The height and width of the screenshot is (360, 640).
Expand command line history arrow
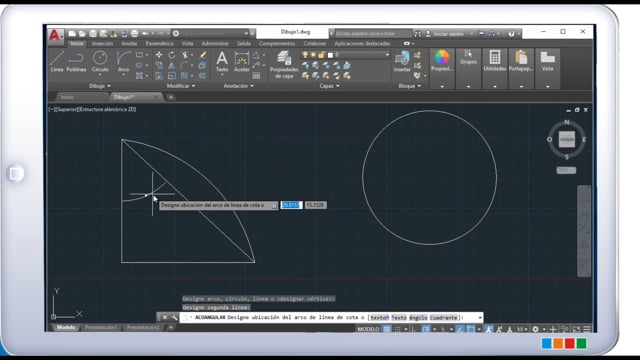(x=480, y=317)
